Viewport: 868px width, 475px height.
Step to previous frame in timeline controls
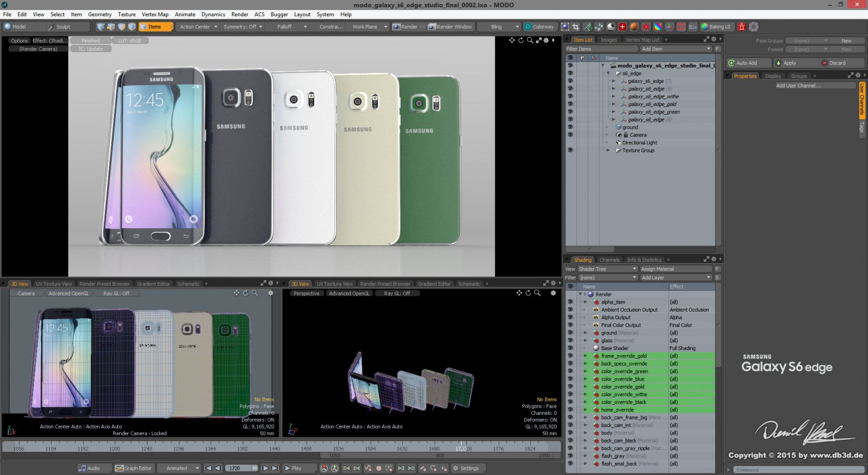219,468
